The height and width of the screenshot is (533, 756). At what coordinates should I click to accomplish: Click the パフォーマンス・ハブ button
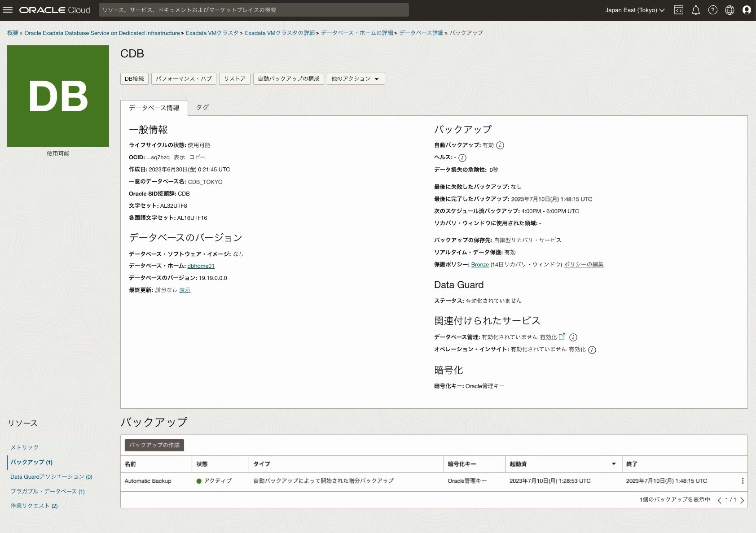click(184, 79)
